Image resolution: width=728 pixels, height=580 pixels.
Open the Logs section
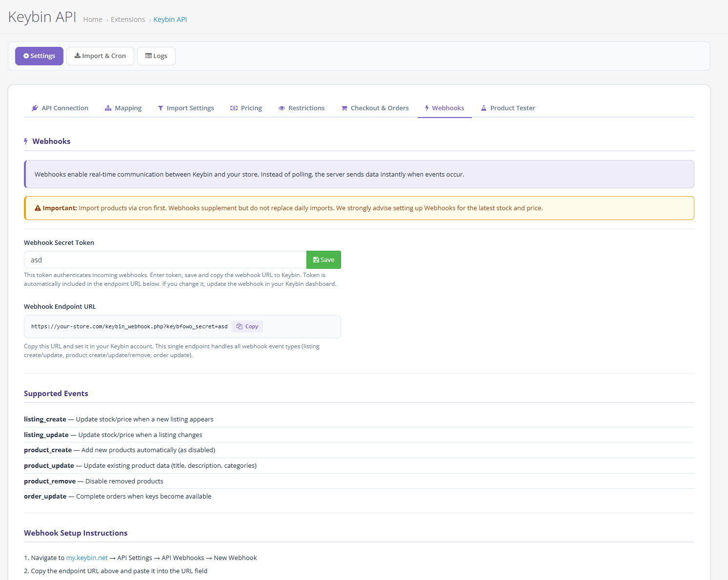click(x=156, y=56)
